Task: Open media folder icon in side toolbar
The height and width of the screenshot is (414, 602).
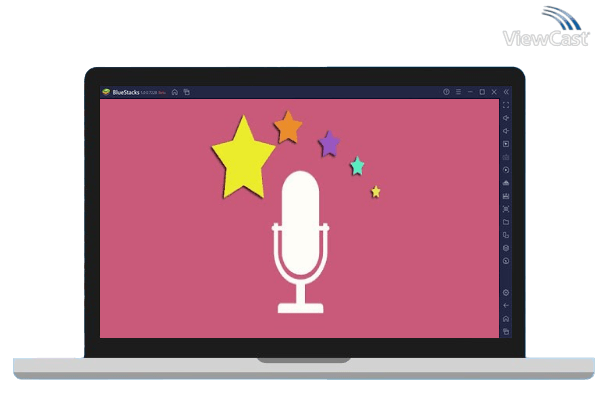Action: click(x=506, y=222)
